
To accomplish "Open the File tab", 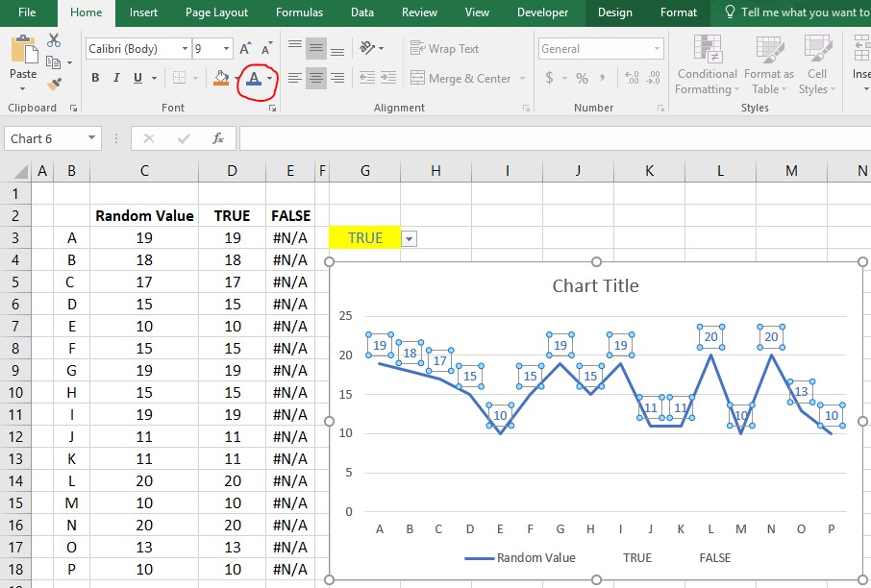I will coord(27,12).
